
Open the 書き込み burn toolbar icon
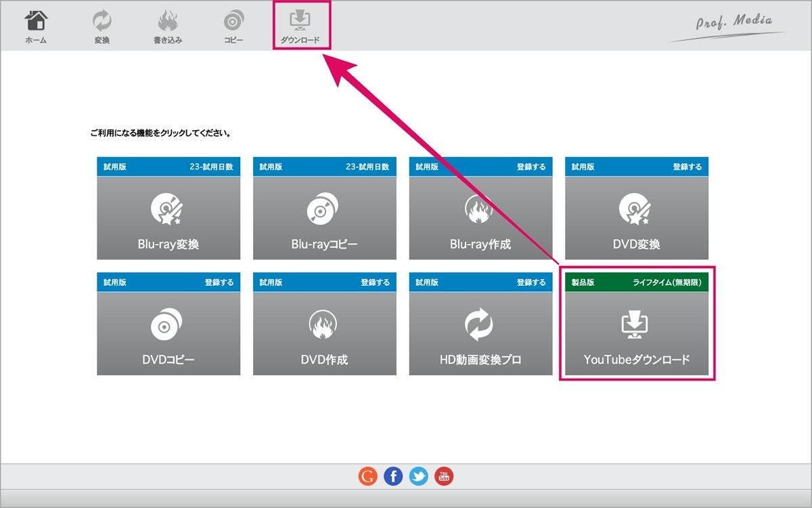(168, 26)
